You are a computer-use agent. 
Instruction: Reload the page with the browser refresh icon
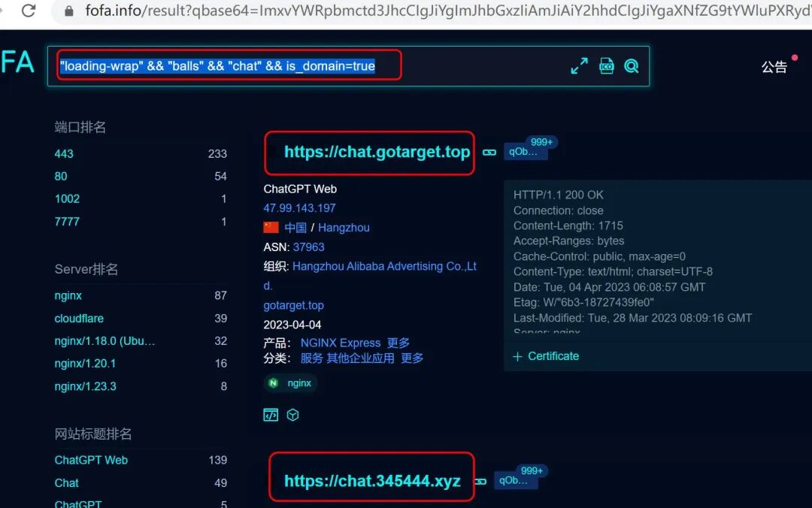29,11
